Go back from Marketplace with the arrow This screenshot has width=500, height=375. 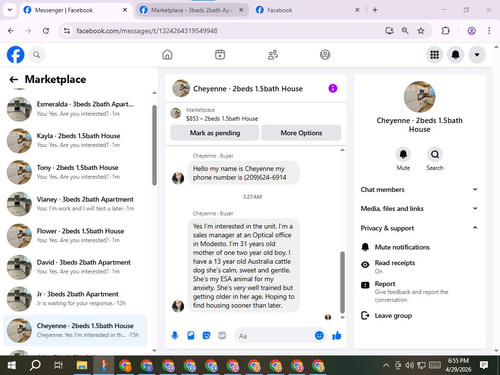14,79
